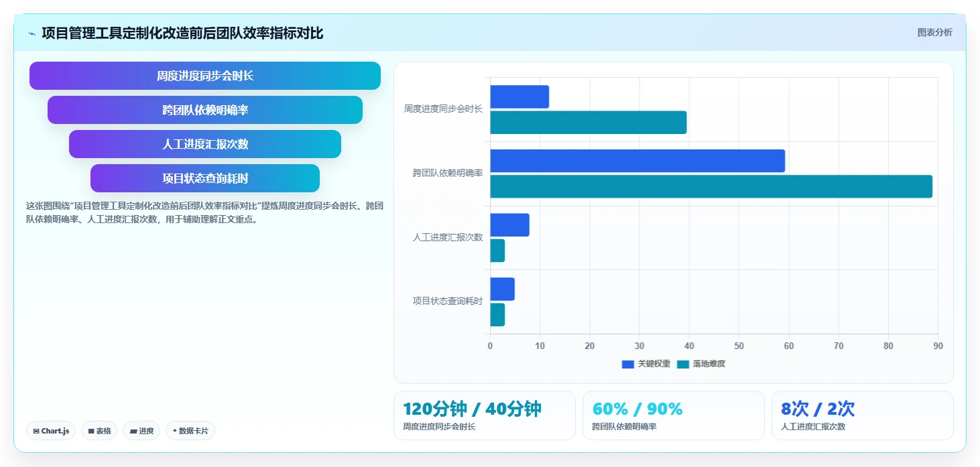This screenshot has width=980, height=467.
Task: Click the 60% / 90% data card
Action: tap(673, 415)
